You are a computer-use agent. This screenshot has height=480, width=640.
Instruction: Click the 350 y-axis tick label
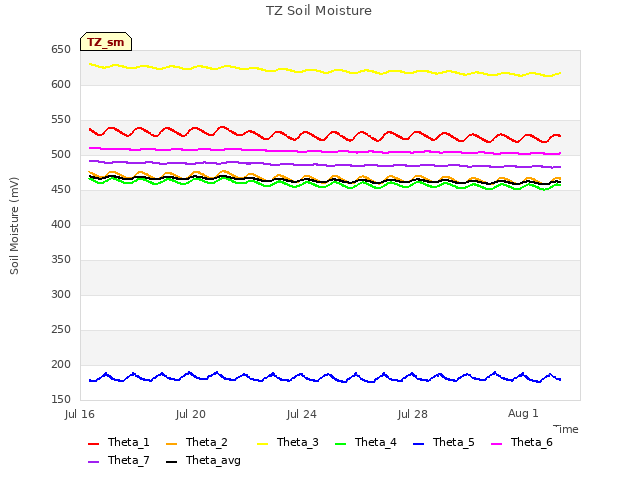(61, 260)
